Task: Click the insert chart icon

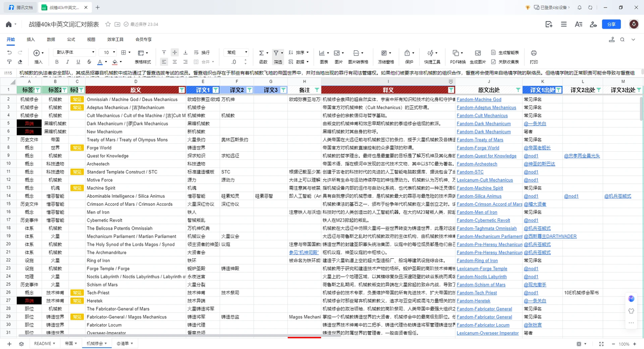Action: 321,53
